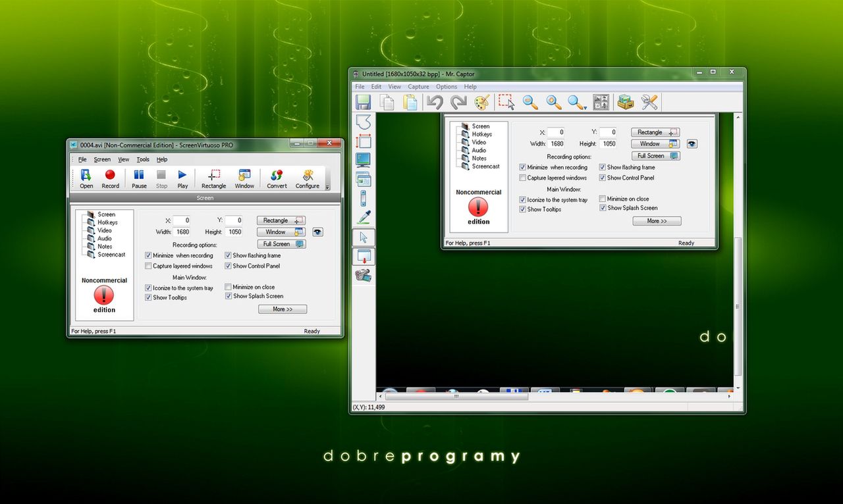Image resolution: width=843 pixels, height=504 pixels.
Task: Pick the dashed selection tool in Mr. Captor
Action: (x=506, y=102)
